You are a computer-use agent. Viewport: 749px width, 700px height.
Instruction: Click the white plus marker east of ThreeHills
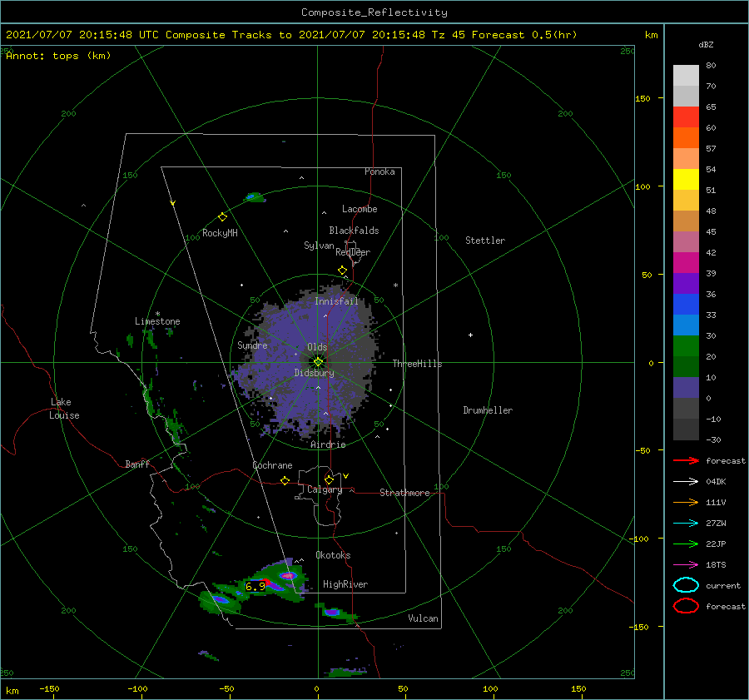(x=470, y=335)
